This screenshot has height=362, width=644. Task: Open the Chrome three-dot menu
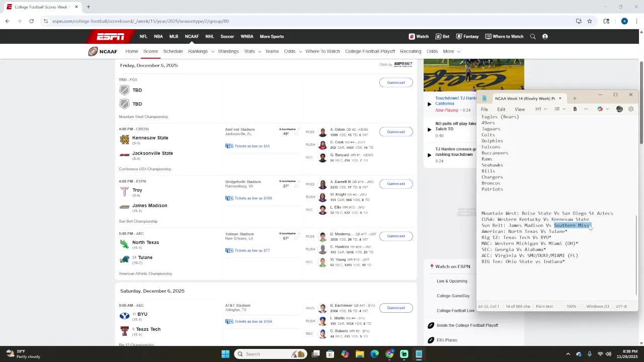click(637, 21)
